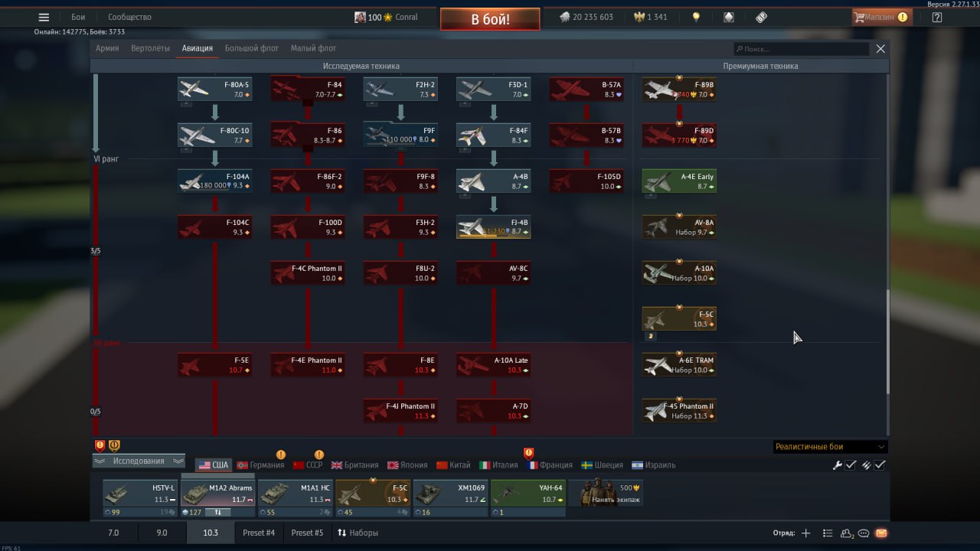Close the research tree with the X icon
This screenshot has width=980, height=551.
(880, 48)
